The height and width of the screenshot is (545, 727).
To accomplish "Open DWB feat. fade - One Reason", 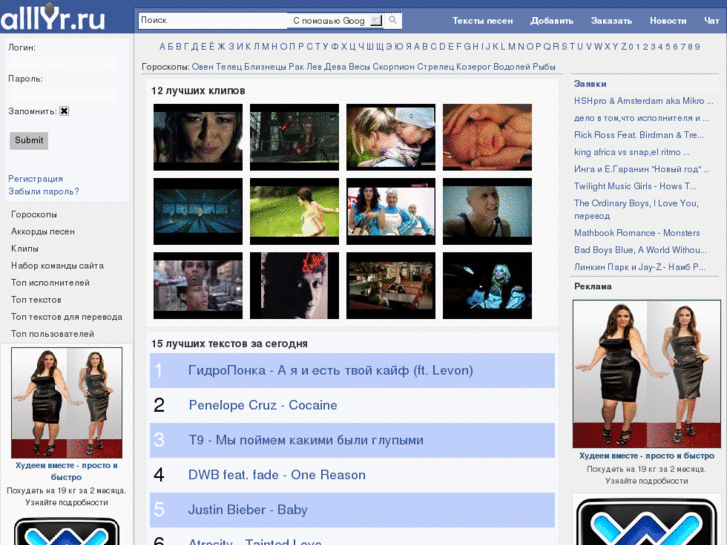I will [277, 475].
